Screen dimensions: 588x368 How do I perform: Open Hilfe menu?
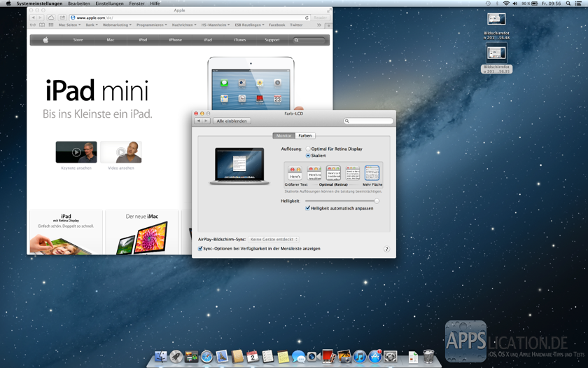pos(155,4)
